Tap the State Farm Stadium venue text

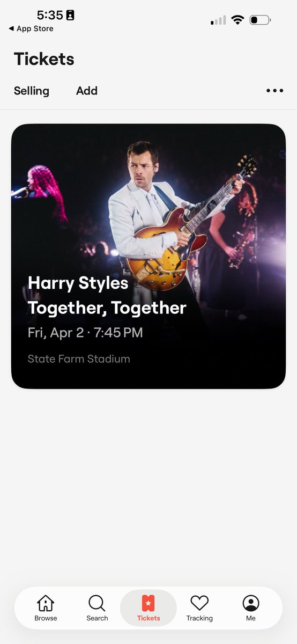point(79,358)
